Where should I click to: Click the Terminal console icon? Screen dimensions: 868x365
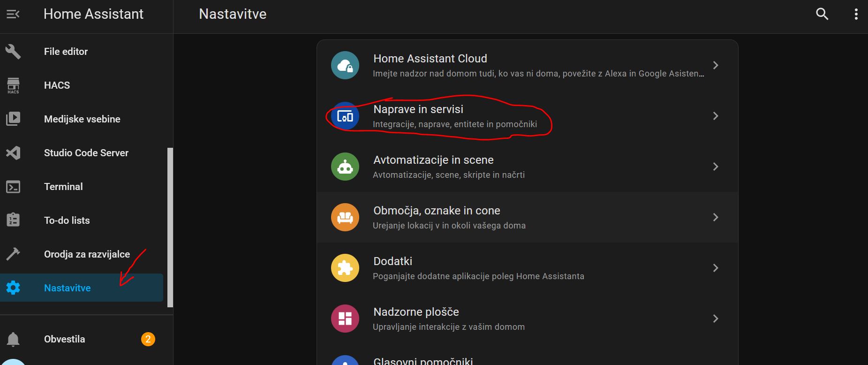click(13, 187)
